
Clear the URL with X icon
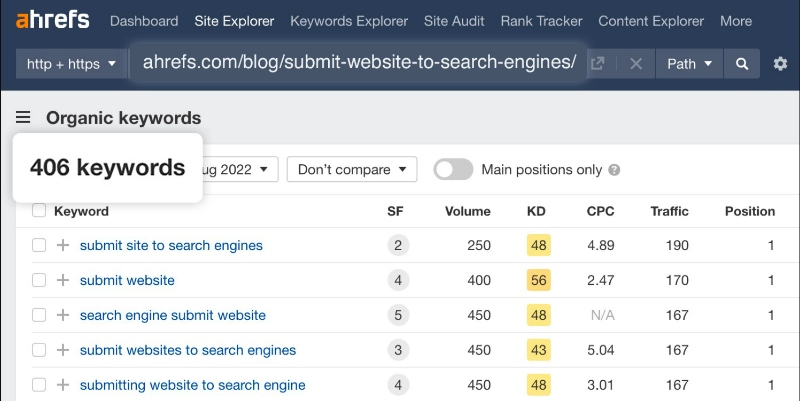635,64
